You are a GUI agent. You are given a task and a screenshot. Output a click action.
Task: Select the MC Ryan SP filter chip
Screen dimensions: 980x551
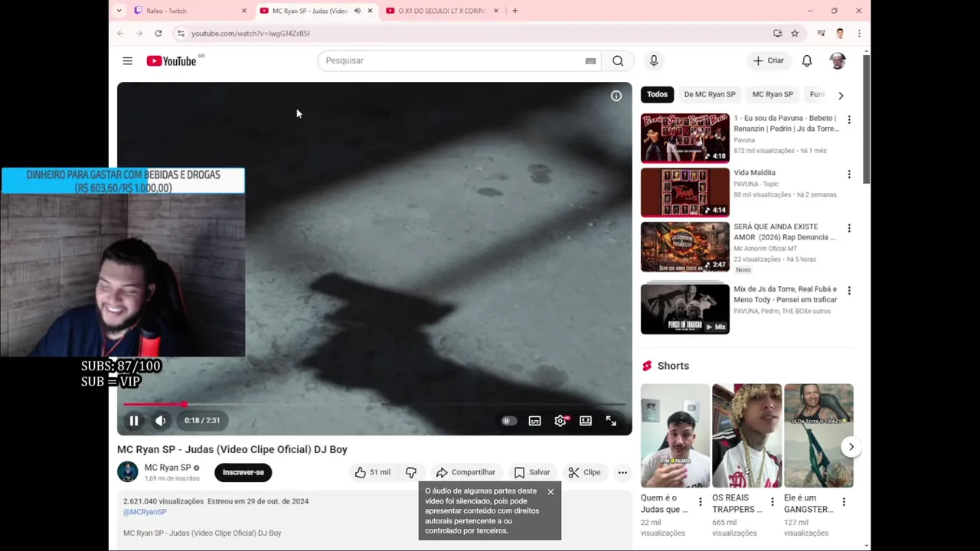(x=773, y=94)
